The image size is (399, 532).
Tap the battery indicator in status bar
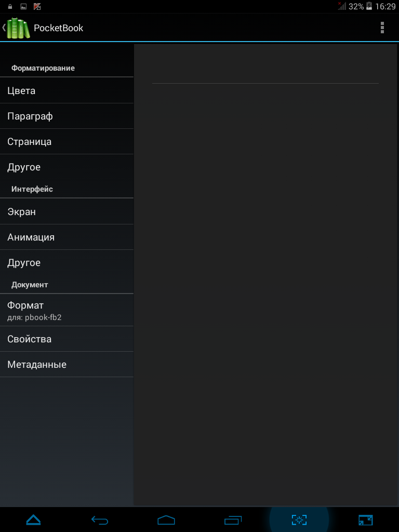click(x=369, y=6)
